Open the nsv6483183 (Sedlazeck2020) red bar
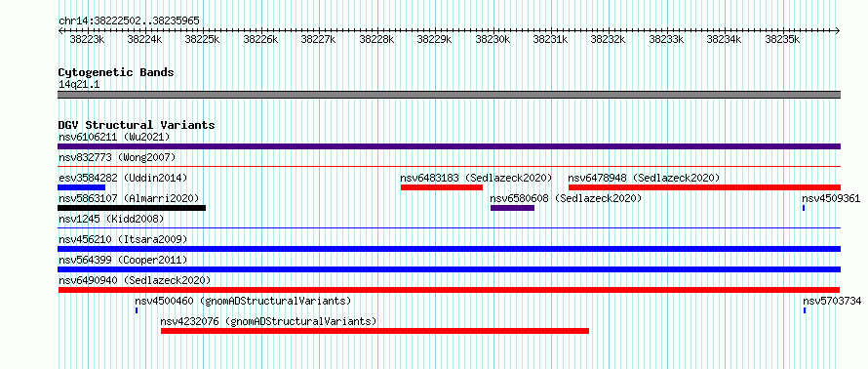Viewport: 868px width, 369px height. coord(442,187)
